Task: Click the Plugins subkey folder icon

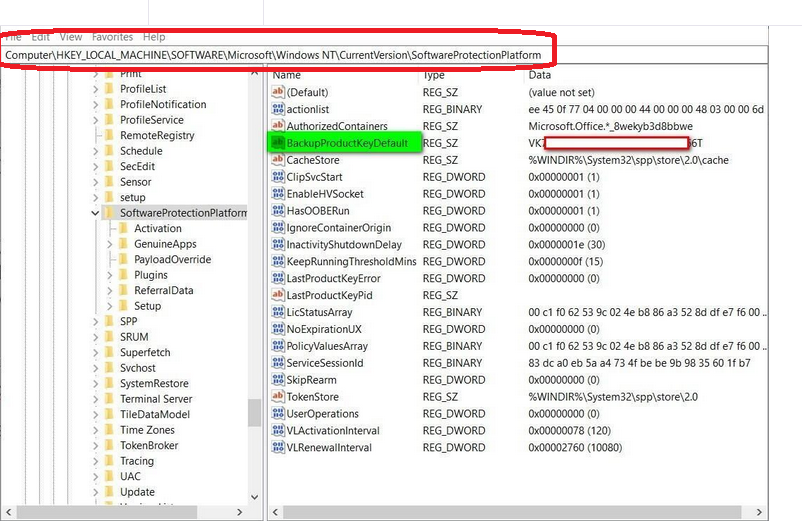Action: coord(123,275)
